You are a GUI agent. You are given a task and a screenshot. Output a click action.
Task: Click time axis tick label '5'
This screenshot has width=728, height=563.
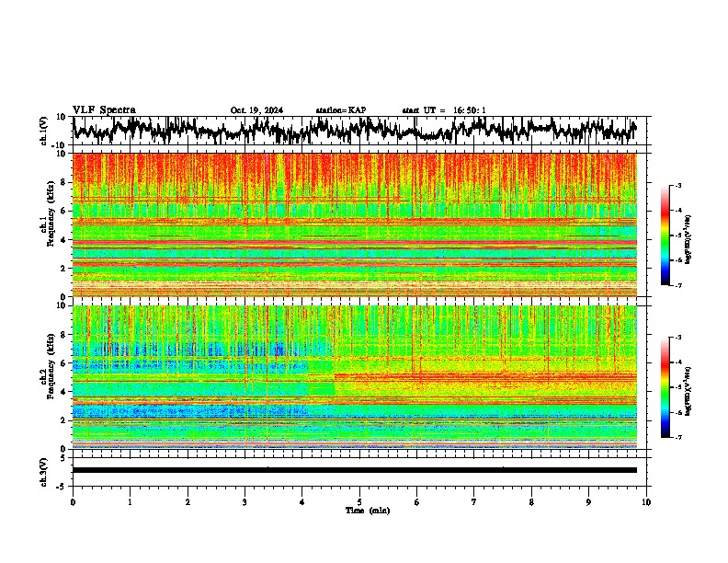pos(359,502)
